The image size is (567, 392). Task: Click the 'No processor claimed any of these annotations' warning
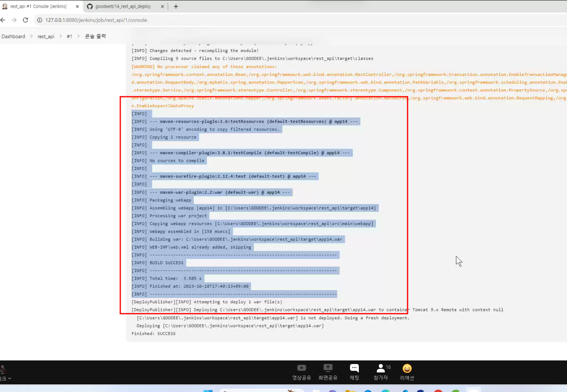point(204,67)
